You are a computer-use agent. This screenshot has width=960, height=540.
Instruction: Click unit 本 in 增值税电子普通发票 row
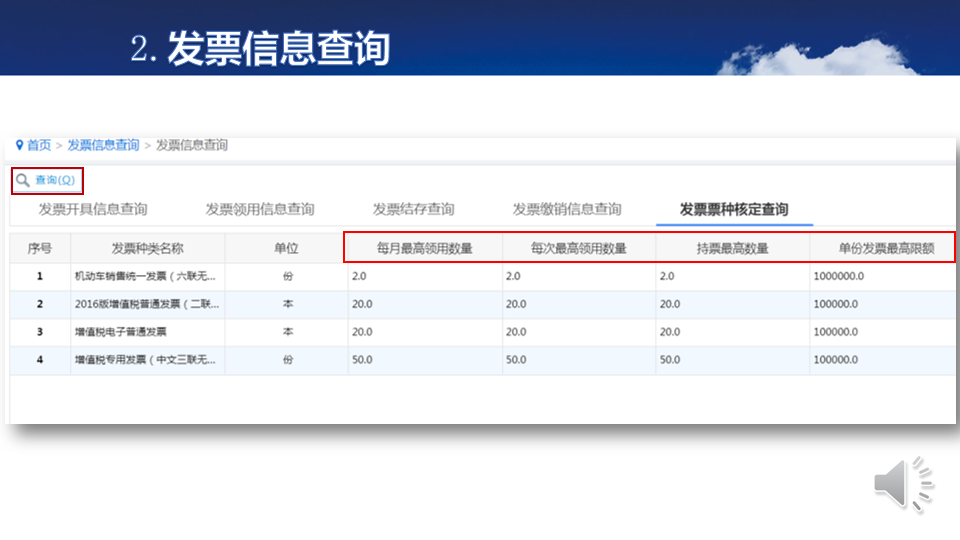coord(288,332)
